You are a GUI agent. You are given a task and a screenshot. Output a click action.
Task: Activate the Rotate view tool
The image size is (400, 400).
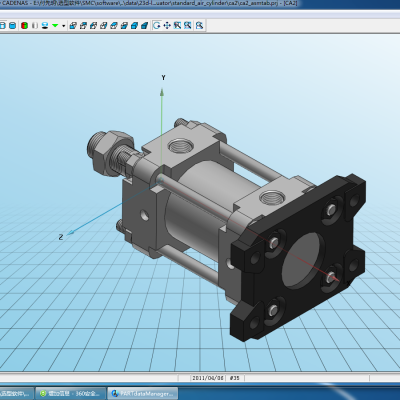tap(157, 25)
